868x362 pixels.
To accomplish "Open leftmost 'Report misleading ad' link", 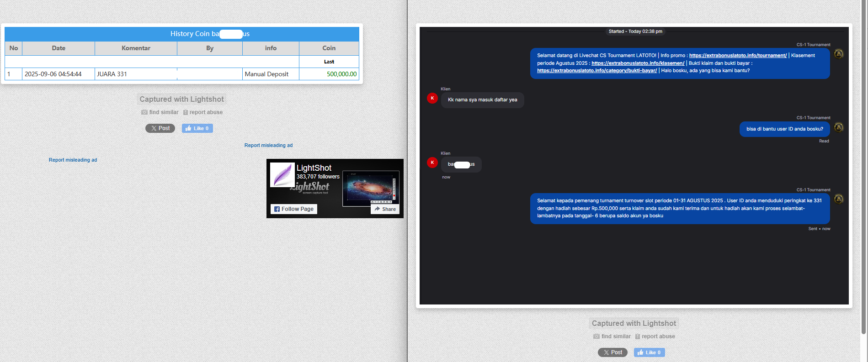I will (73, 160).
